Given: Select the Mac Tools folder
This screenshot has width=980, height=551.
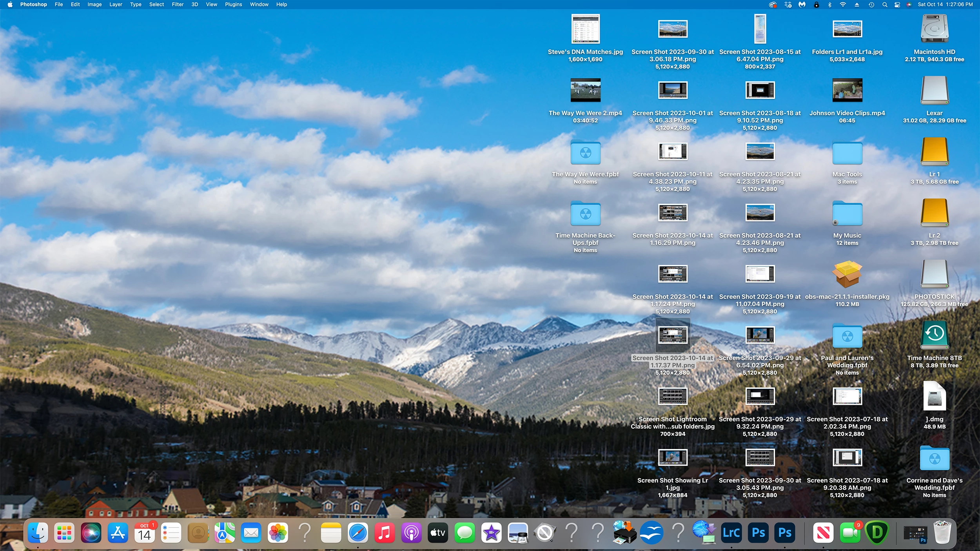Looking at the screenshot, I should coord(847,153).
